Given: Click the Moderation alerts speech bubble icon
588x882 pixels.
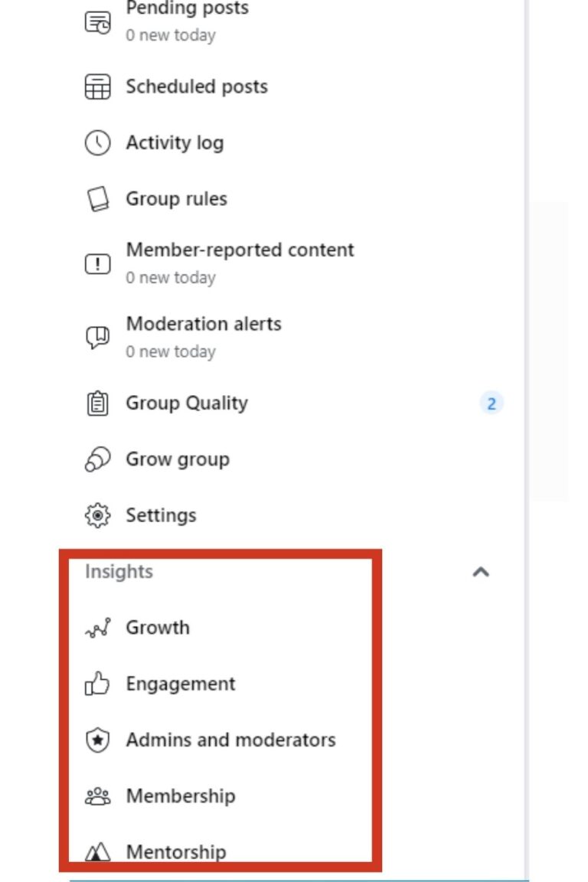Looking at the screenshot, I should 97,338.
